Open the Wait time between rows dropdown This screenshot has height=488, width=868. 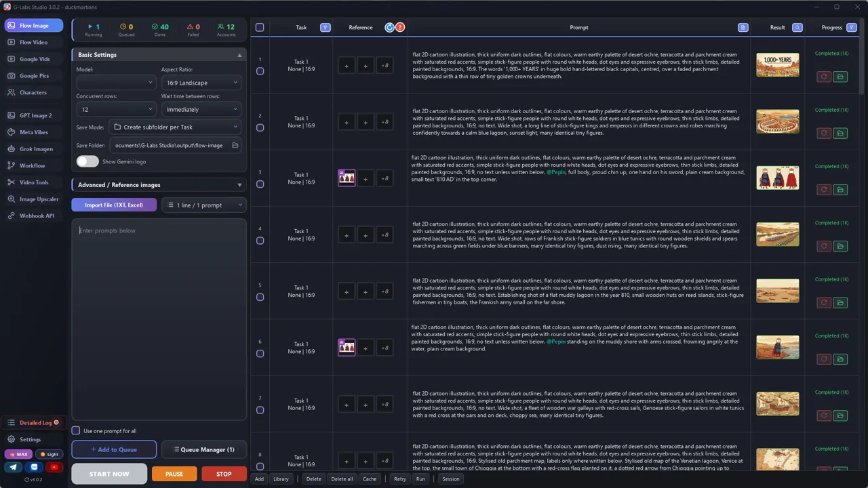point(201,109)
